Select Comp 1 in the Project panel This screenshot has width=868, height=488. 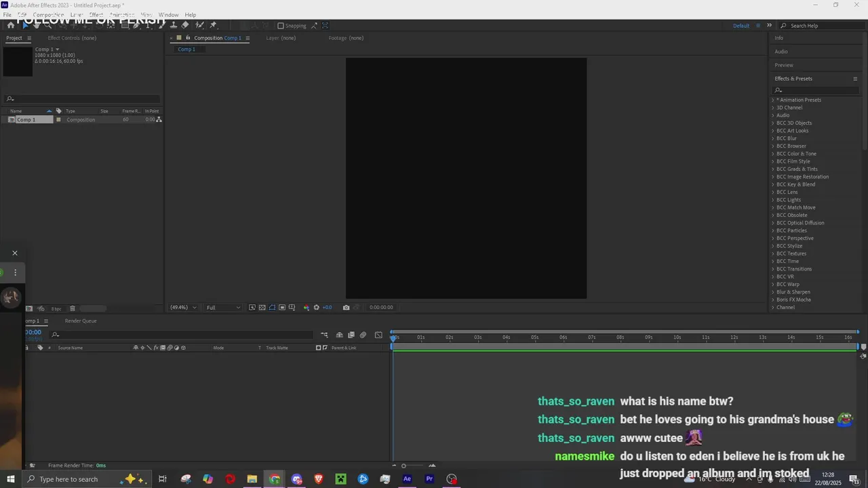[27, 119]
